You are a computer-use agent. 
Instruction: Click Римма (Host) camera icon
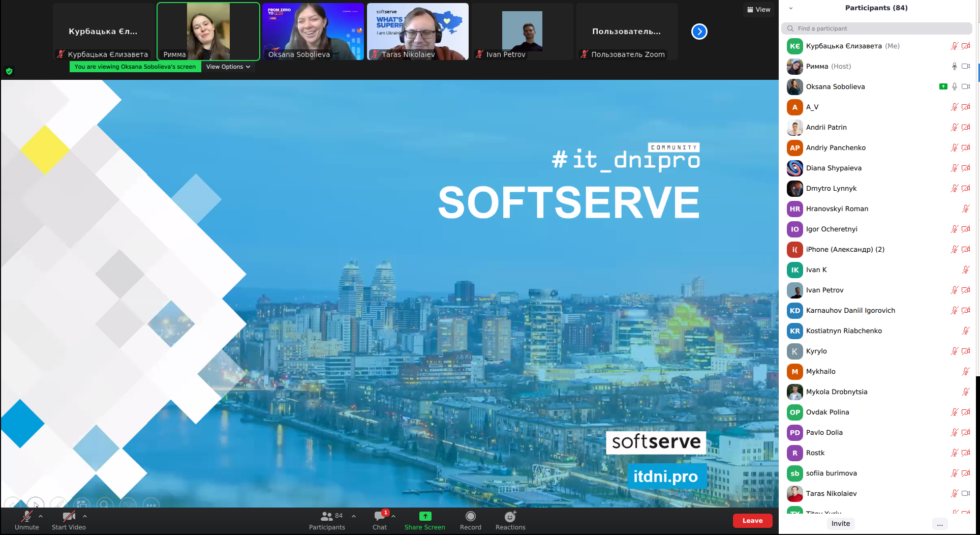tap(966, 66)
